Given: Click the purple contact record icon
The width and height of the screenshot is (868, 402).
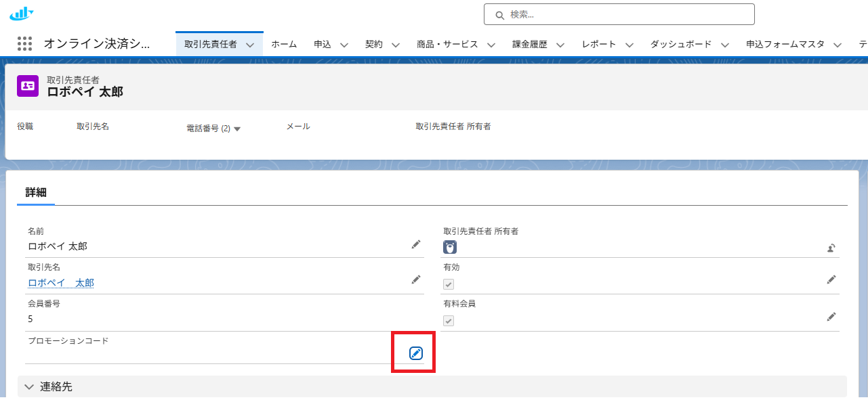Looking at the screenshot, I should pyautogui.click(x=28, y=86).
